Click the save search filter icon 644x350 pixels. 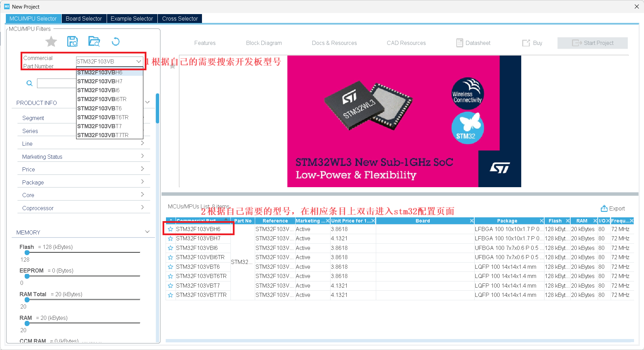[72, 41]
